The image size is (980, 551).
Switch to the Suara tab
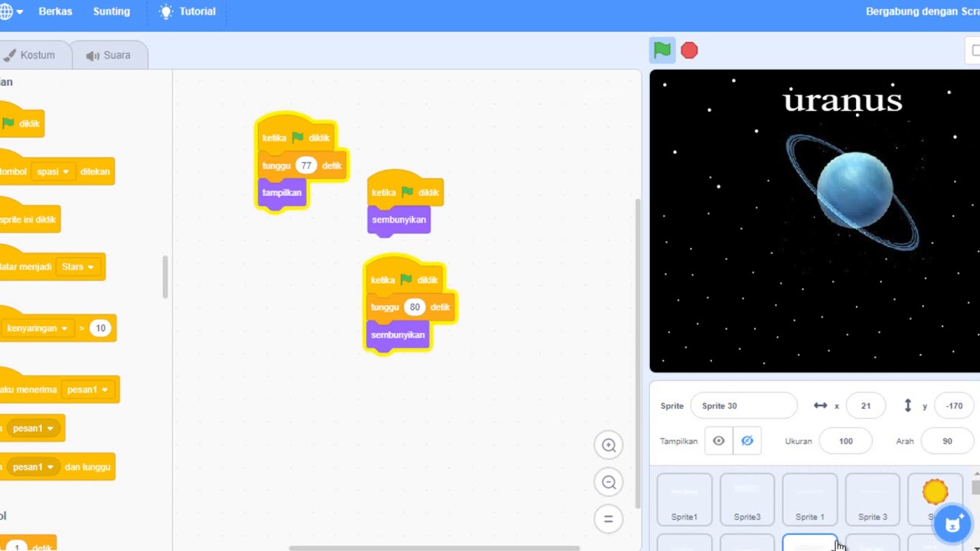(x=109, y=55)
